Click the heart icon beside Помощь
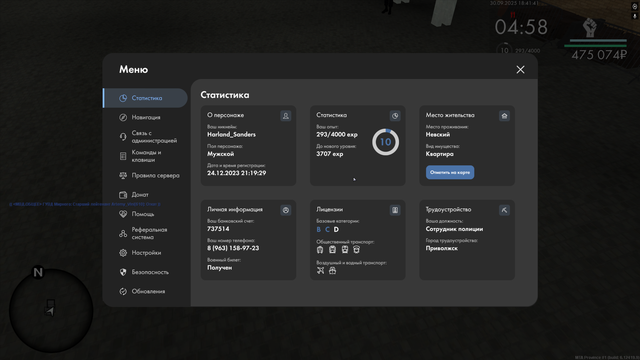This screenshot has width=640, height=360. coord(123,214)
